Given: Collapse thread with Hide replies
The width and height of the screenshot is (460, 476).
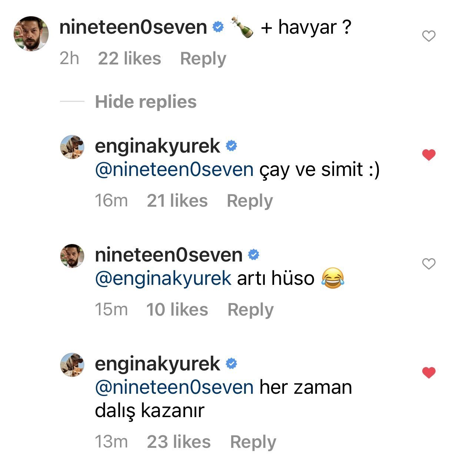Looking at the screenshot, I should click(x=146, y=102).
